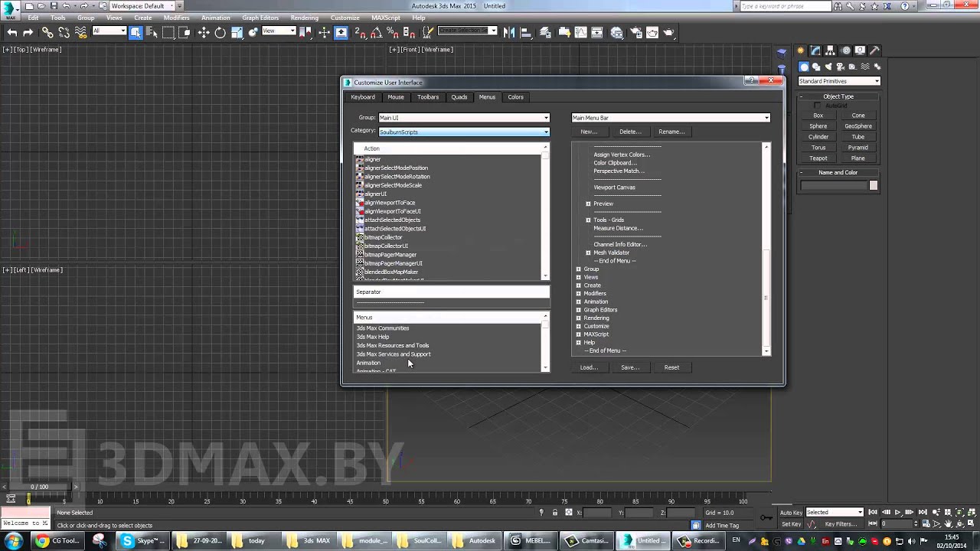
Task: Open the Main Menu Bar dropdown
Action: [x=671, y=118]
